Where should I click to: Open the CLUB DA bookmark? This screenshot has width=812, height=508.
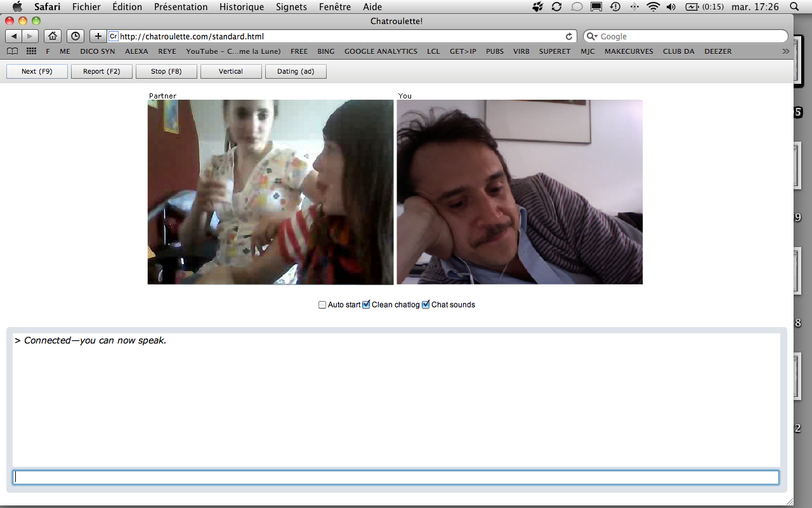click(679, 51)
